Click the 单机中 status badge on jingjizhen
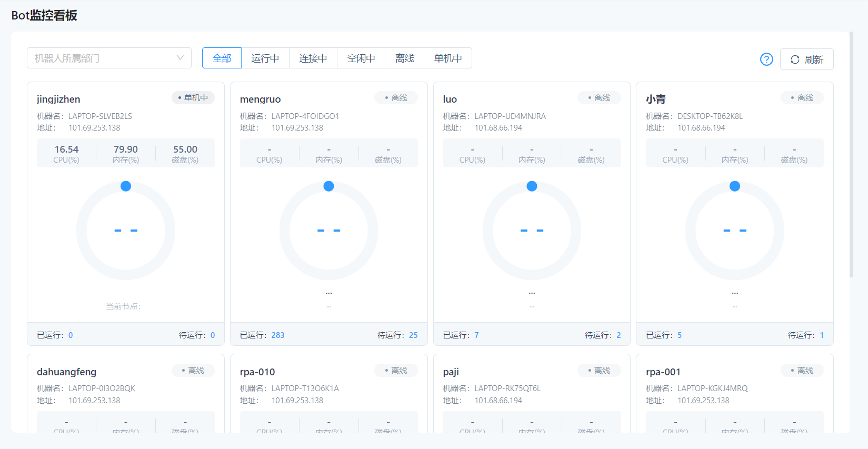 point(193,98)
